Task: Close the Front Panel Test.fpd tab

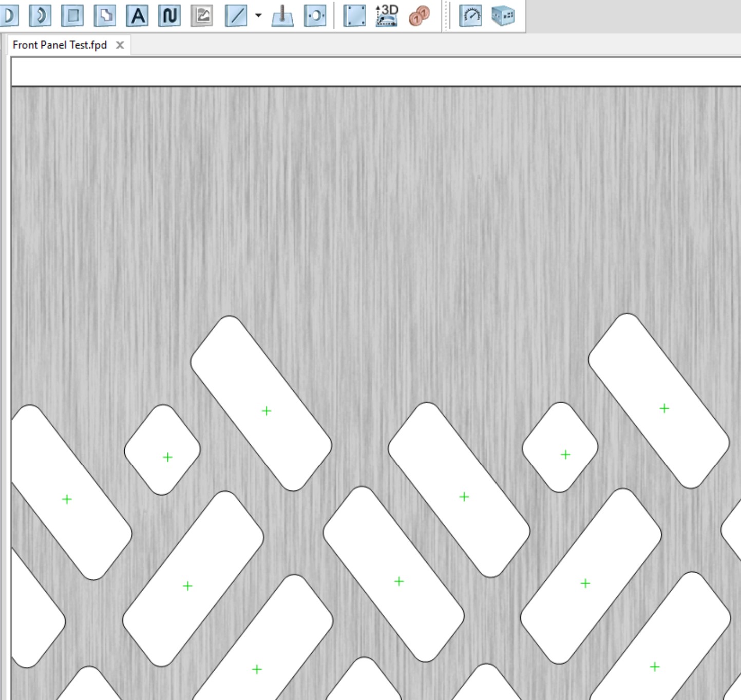Action: [120, 45]
